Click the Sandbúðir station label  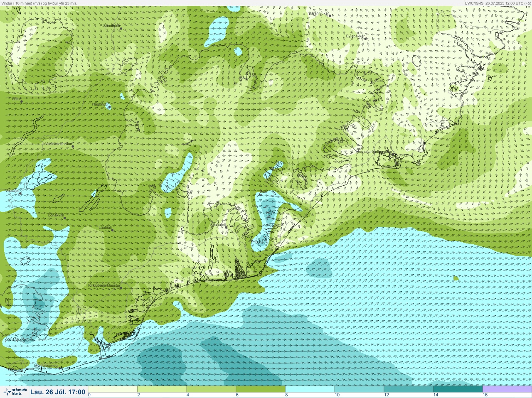click(111, 26)
